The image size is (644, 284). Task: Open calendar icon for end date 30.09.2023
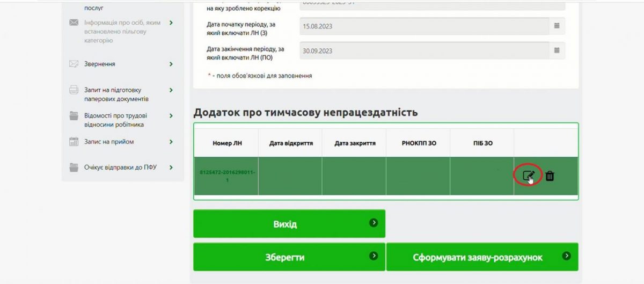(x=557, y=50)
